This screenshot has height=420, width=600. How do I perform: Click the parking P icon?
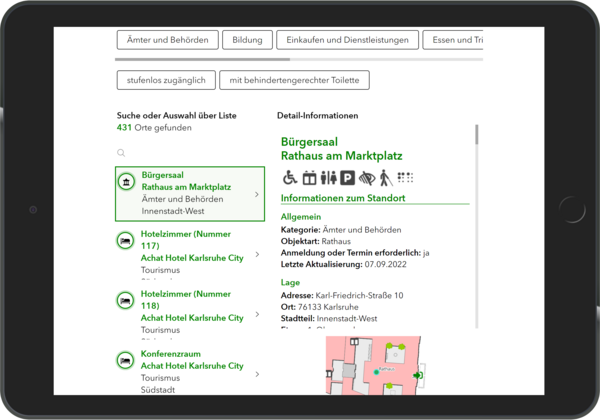tap(347, 178)
